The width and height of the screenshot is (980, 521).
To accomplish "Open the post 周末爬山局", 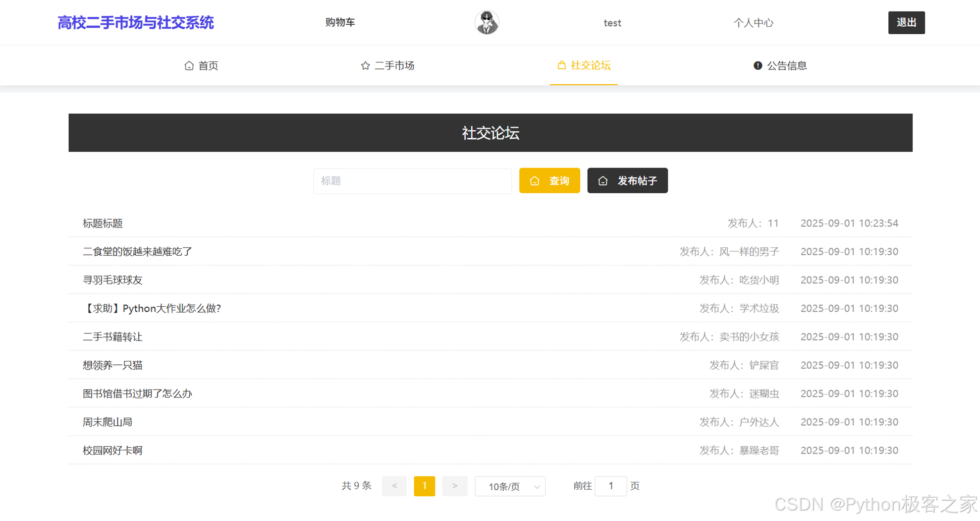I will click(108, 422).
